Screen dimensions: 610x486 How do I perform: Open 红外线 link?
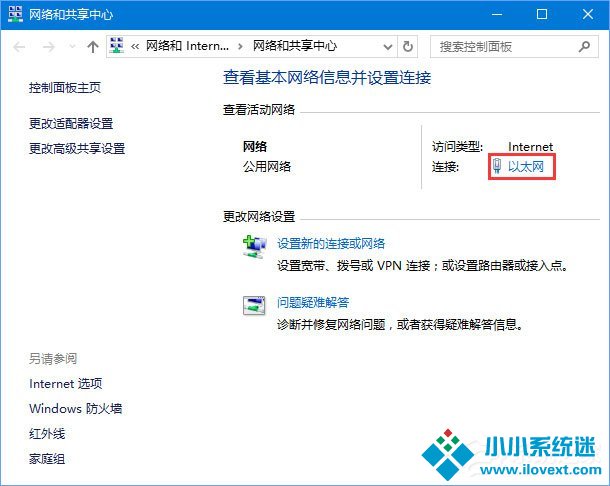(x=47, y=433)
